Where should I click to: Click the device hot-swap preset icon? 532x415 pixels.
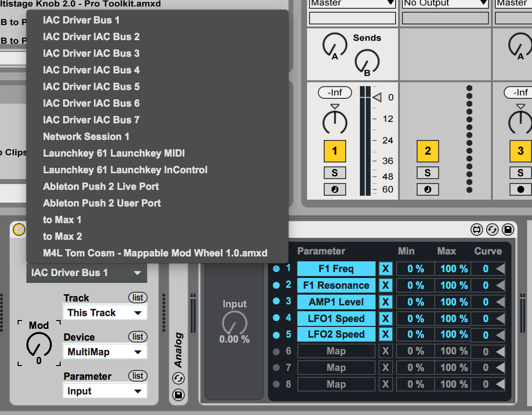click(492, 230)
